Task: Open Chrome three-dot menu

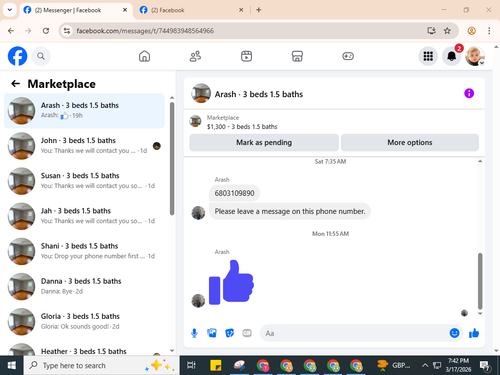Action: point(489,31)
